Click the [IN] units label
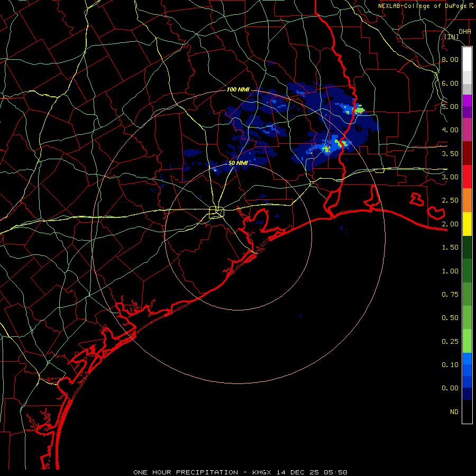476x476 pixels. (452, 36)
